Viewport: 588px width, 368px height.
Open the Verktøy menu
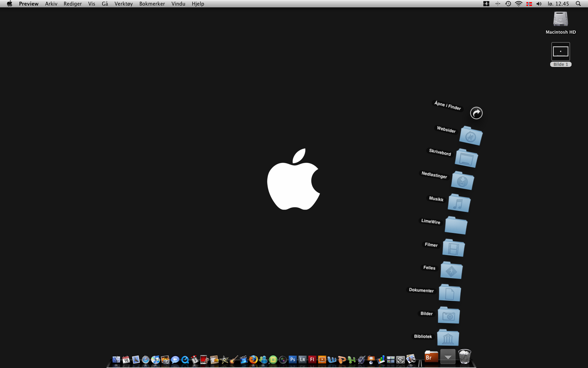tap(124, 4)
